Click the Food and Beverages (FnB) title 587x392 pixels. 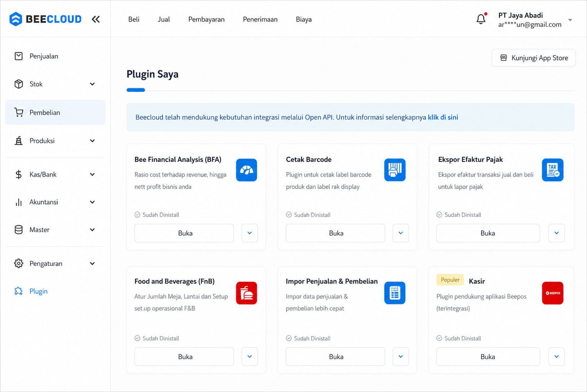pos(174,281)
